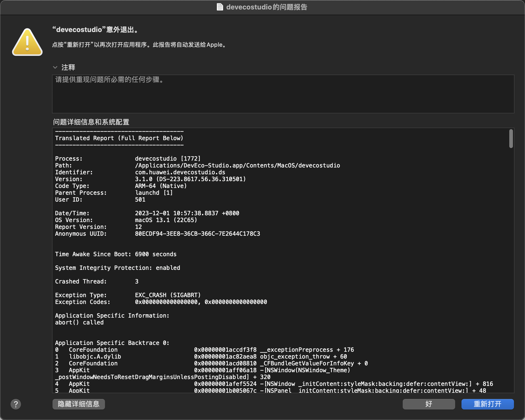Click into the comments text field
Viewport: 525px width, 420px height.
pos(283,94)
